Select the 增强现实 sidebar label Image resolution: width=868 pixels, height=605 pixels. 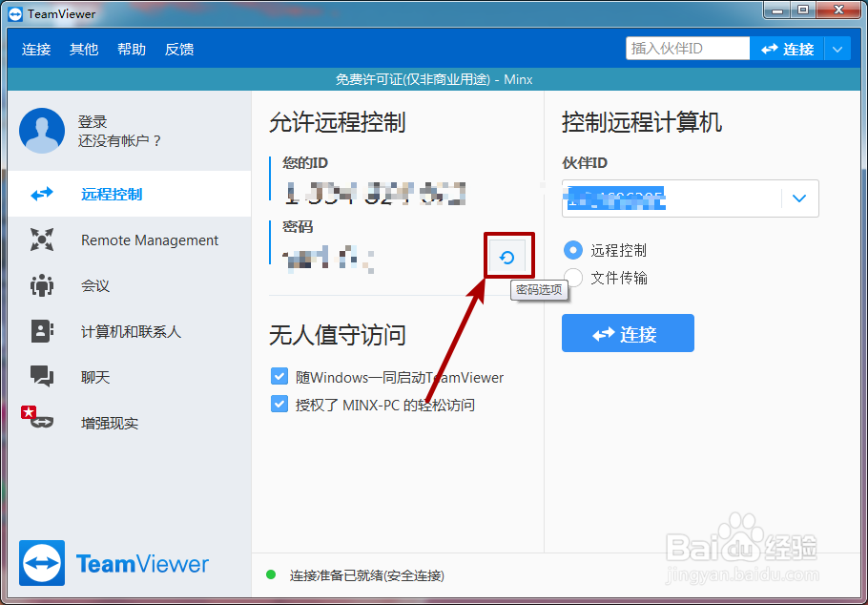pos(110,424)
